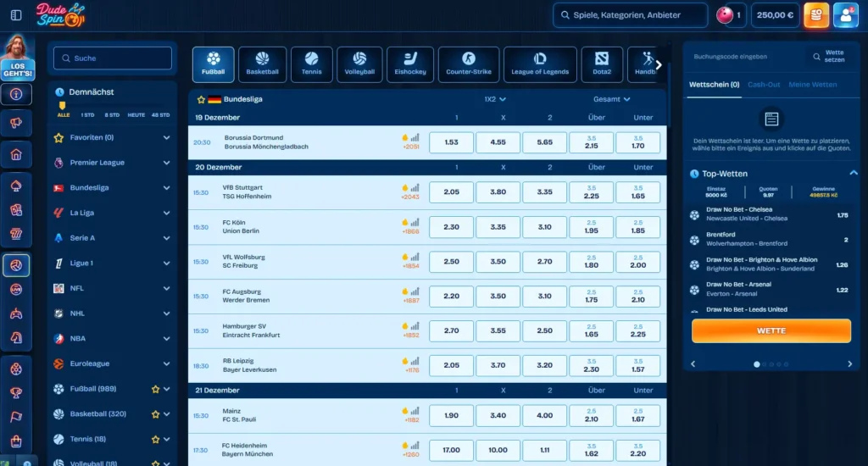
Task: Open the trophy icon in sidebar
Action: click(x=16, y=393)
